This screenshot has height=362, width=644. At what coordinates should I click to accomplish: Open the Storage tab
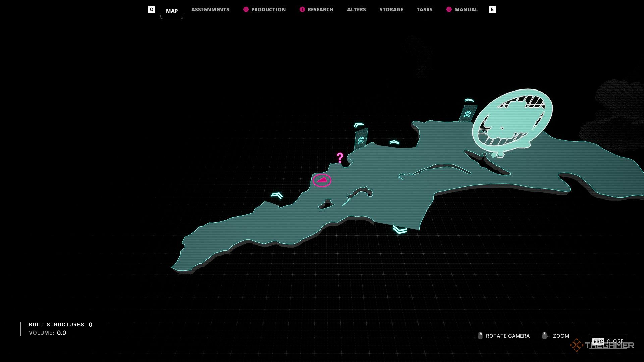click(391, 10)
